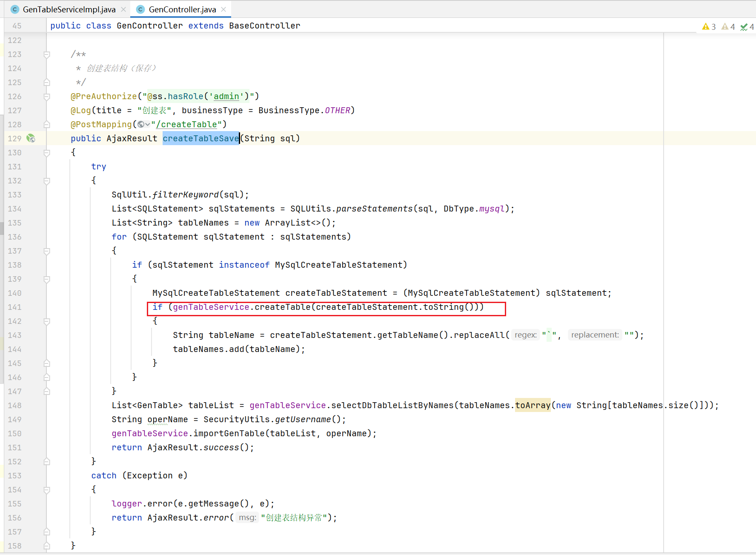Click the catch keyword on line 153
The width and height of the screenshot is (756, 555).
[104, 475]
